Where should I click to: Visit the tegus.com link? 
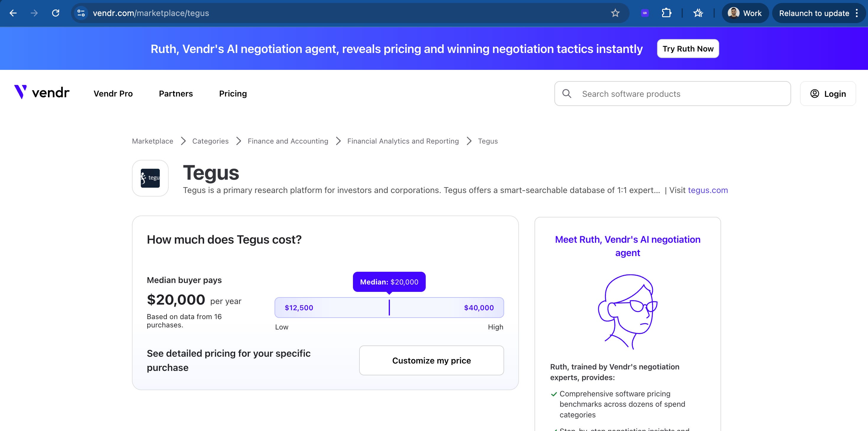tap(708, 190)
